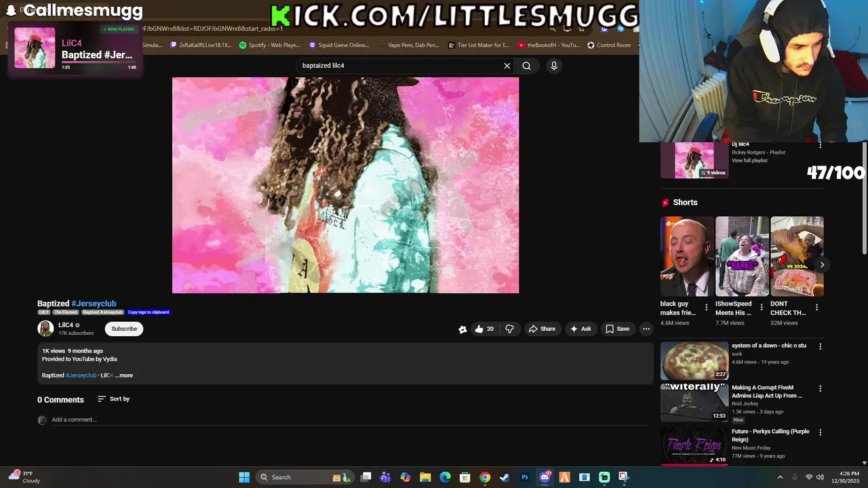Start voice search with the microphone icon
This screenshot has width=868, height=488.
[x=554, y=66]
